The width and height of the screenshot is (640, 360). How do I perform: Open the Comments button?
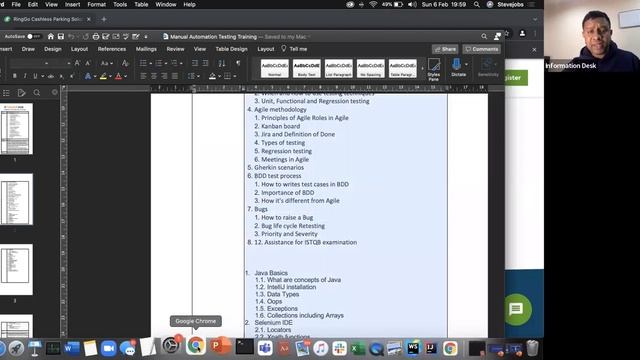click(x=482, y=49)
